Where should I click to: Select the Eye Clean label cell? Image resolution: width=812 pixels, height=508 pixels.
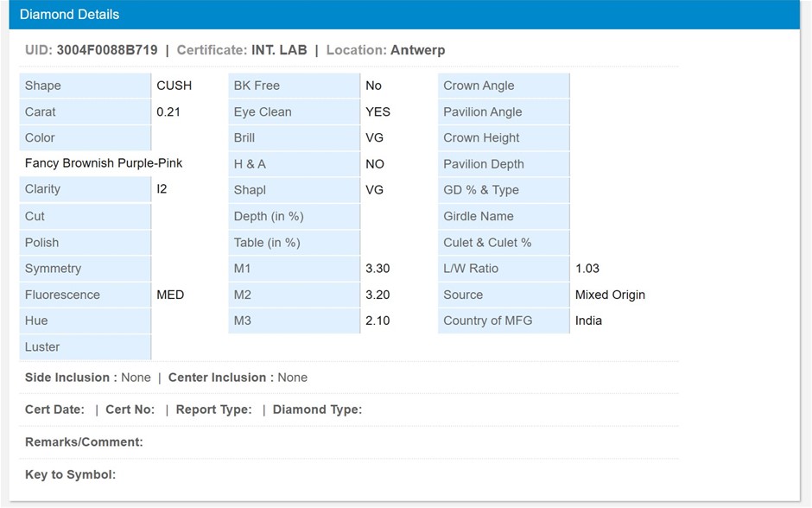pos(294,111)
